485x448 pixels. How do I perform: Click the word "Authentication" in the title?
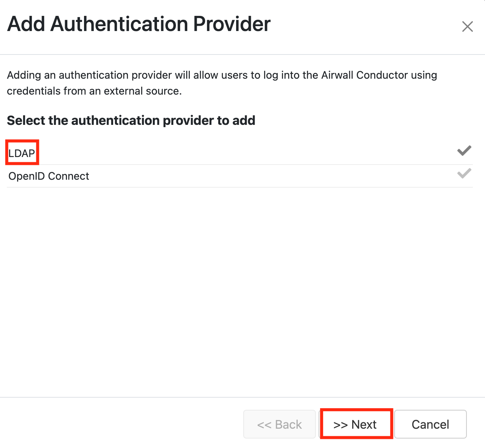(119, 24)
